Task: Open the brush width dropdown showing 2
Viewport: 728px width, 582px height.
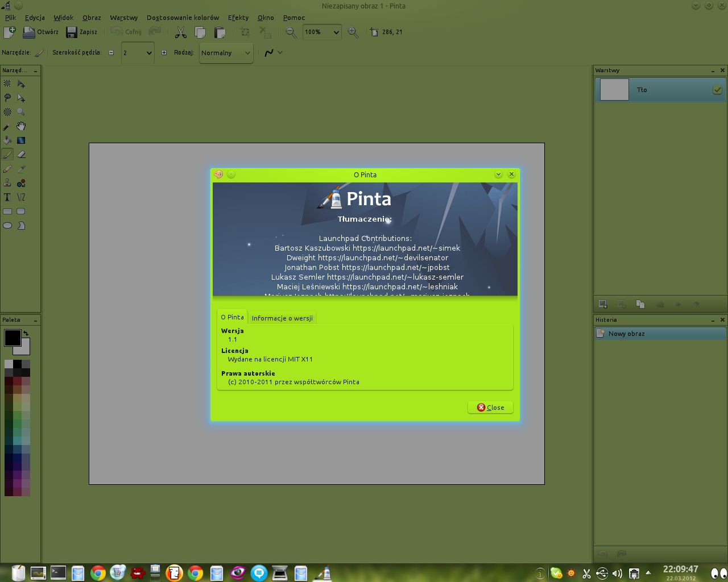Action: click(138, 53)
